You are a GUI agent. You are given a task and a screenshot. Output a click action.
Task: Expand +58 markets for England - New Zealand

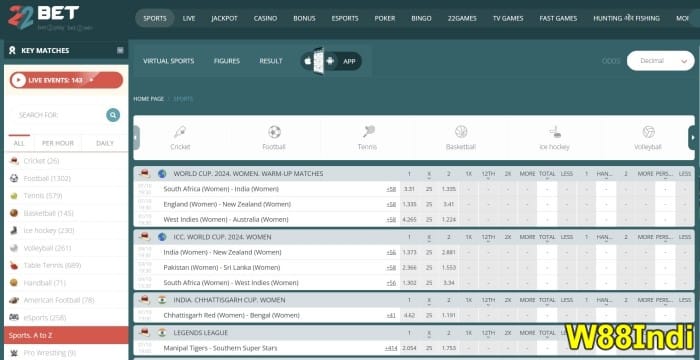coord(391,204)
